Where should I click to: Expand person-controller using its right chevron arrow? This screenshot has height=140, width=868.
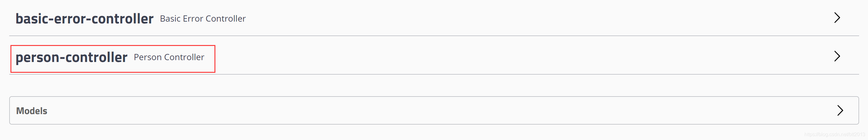(x=837, y=56)
